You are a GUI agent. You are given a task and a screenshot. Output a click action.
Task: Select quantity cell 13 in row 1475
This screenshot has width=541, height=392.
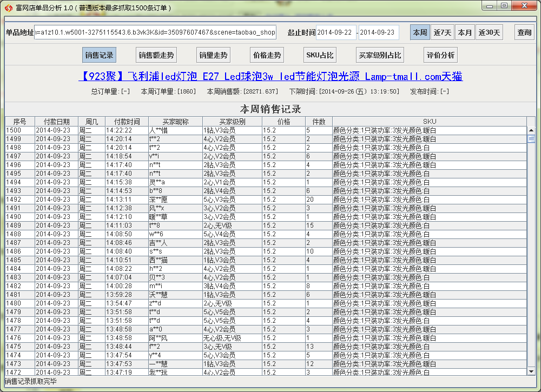319,347
